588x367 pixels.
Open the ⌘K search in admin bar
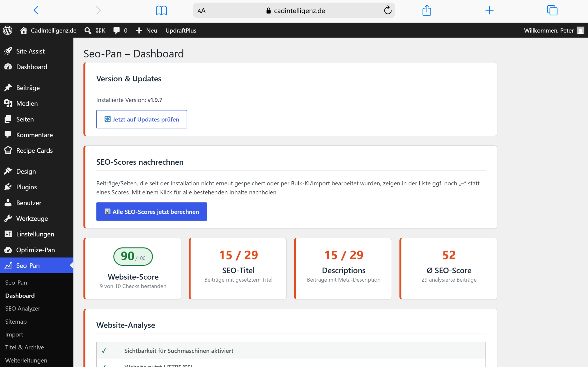tap(95, 31)
